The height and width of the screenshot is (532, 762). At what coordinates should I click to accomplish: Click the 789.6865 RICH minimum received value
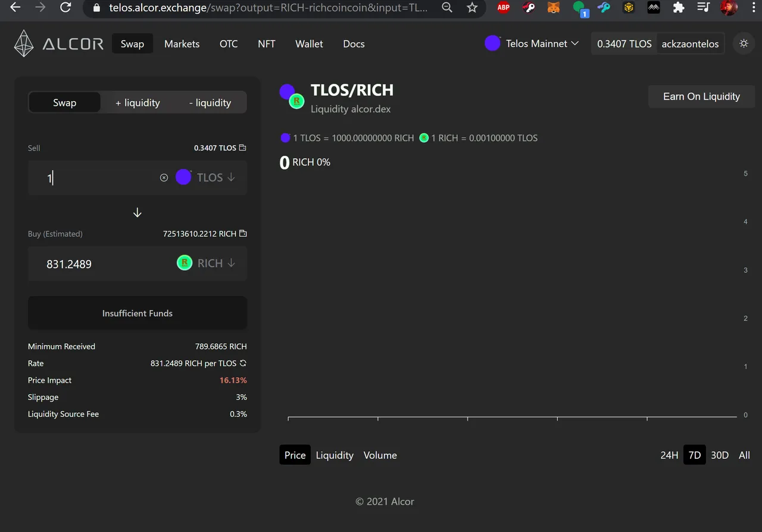coord(221,346)
